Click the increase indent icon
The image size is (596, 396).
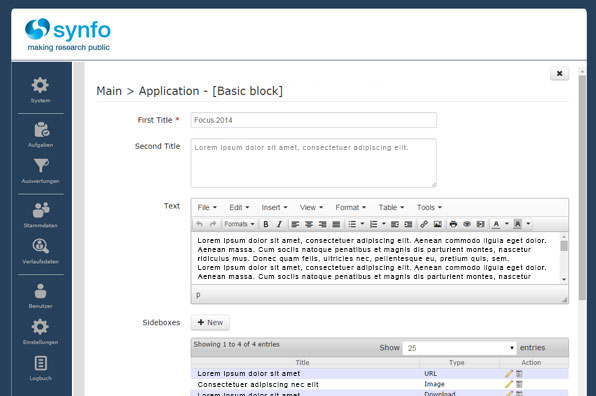click(x=409, y=224)
